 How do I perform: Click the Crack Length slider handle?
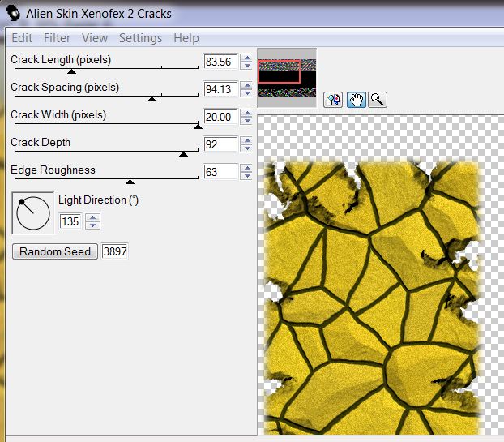point(71,71)
